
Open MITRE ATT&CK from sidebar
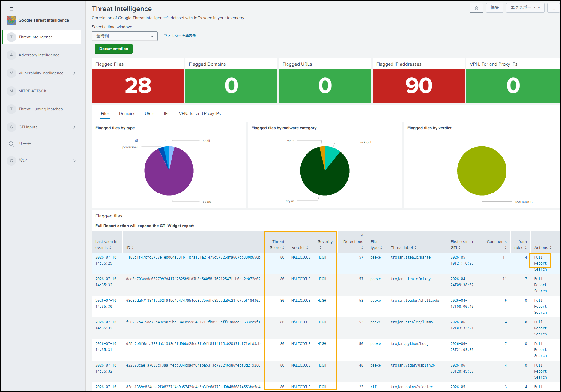32,91
